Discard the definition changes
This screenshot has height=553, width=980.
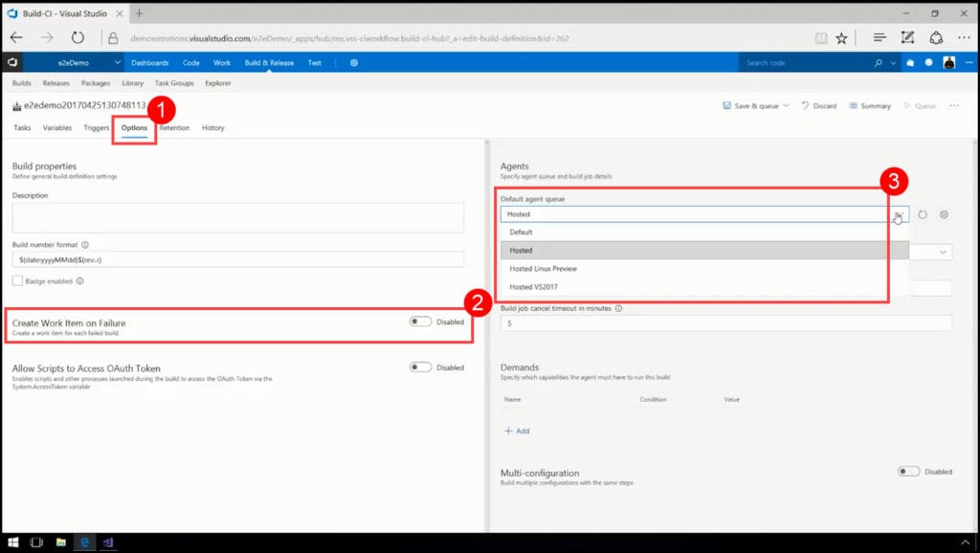[819, 105]
